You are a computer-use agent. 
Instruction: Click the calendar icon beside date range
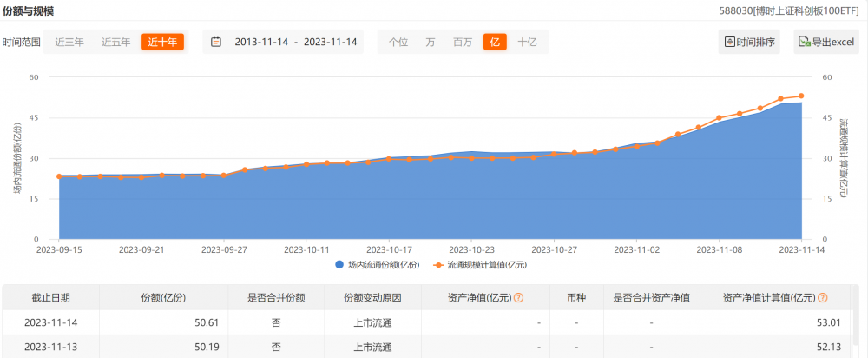point(216,42)
